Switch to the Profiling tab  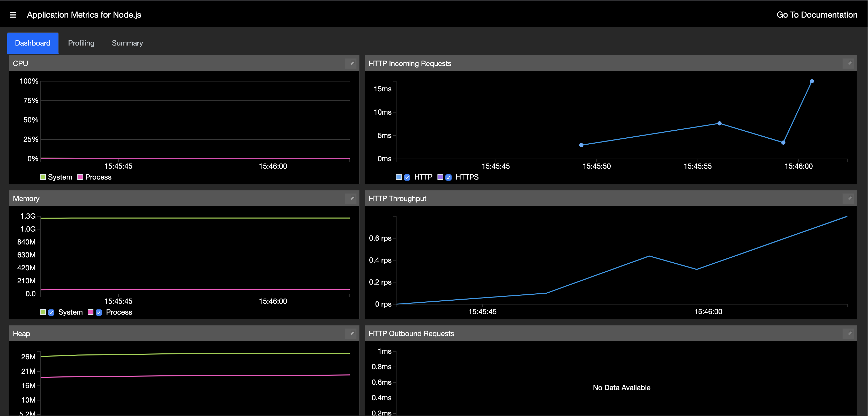tap(81, 43)
